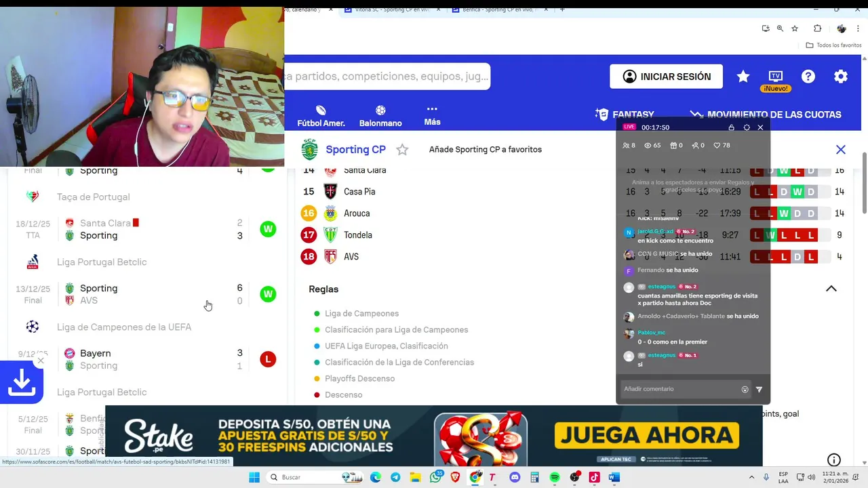Open WhatsApp from taskbar

point(435,477)
